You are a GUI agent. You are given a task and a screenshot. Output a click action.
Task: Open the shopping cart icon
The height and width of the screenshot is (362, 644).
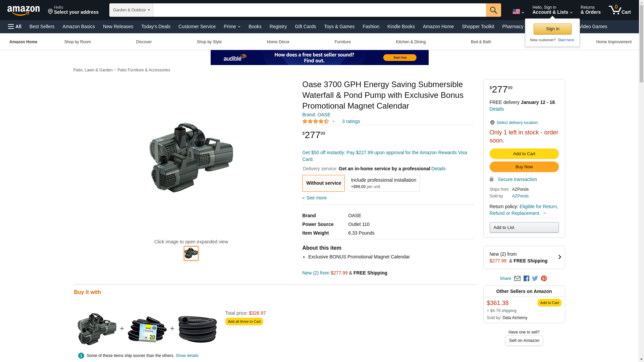(620, 10)
